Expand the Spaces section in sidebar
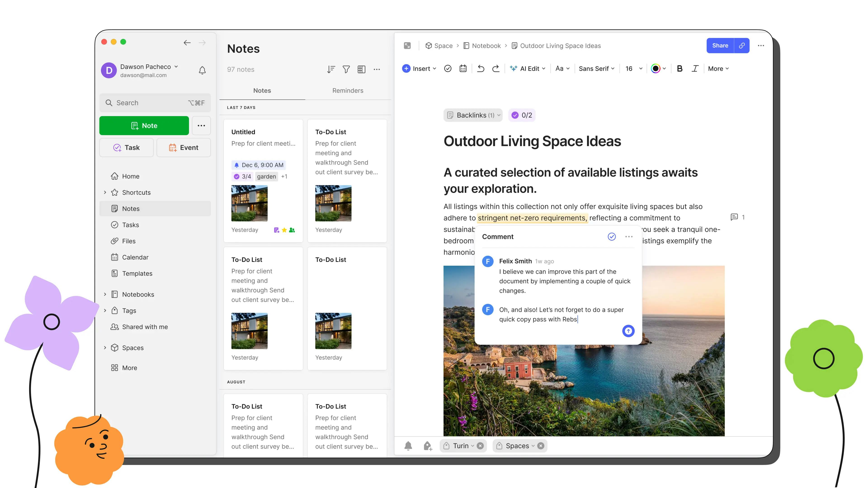The width and height of the screenshot is (868, 488). pyautogui.click(x=105, y=347)
